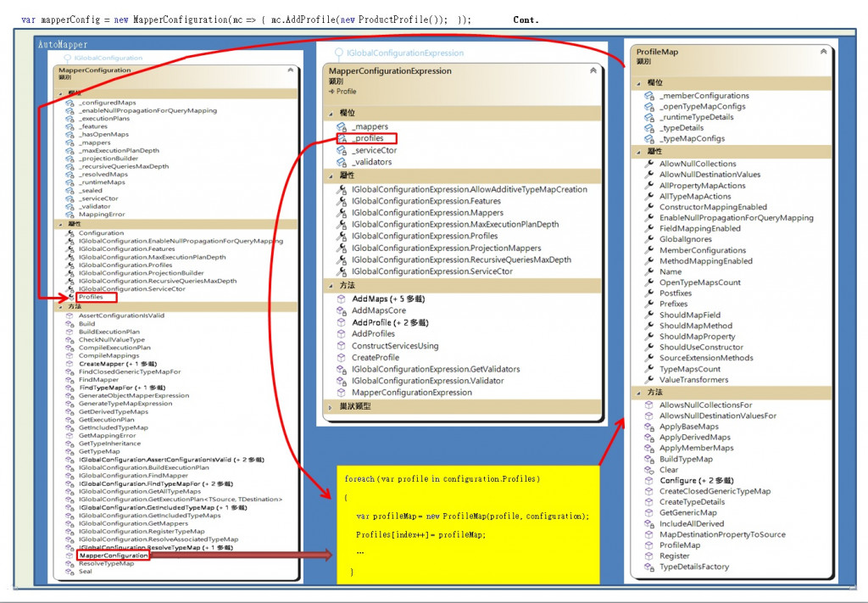Screen dimensions: 868x603
Task: Click the method icon beside ConstructServicesUsing
Action: 342,345
